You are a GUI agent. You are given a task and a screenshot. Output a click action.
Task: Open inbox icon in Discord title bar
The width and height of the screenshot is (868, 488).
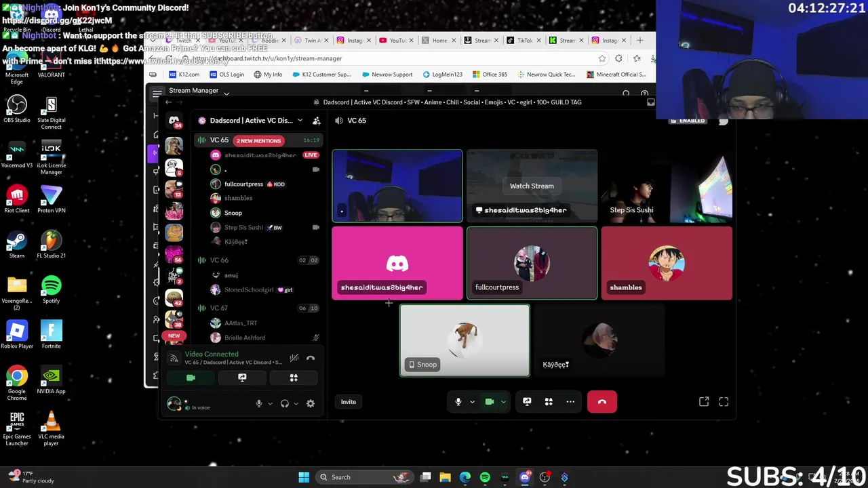pyautogui.click(x=651, y=102)
